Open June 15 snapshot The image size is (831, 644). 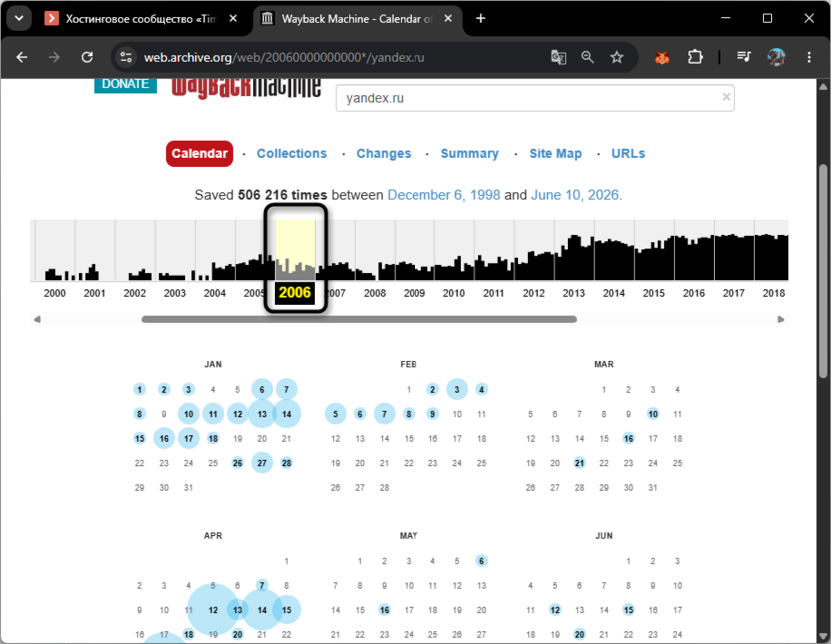coord(628,610)
